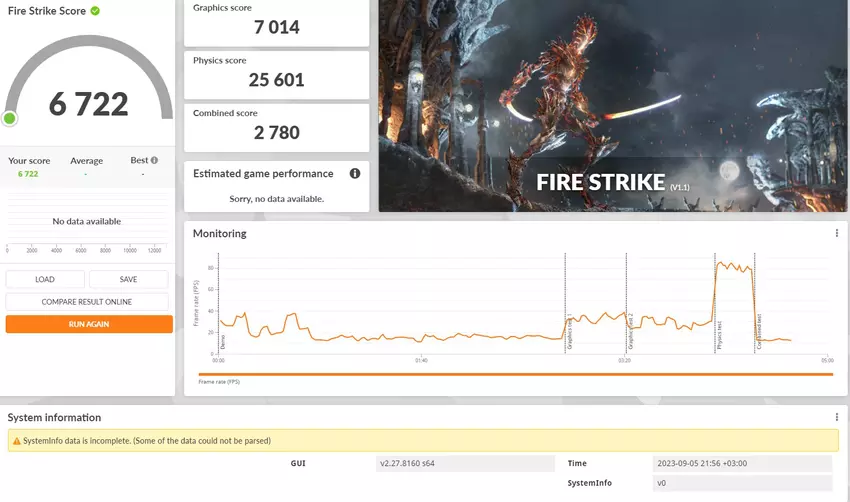
Task: Open the Monitoring panel three-dot menu
Action: coord(836,233)
